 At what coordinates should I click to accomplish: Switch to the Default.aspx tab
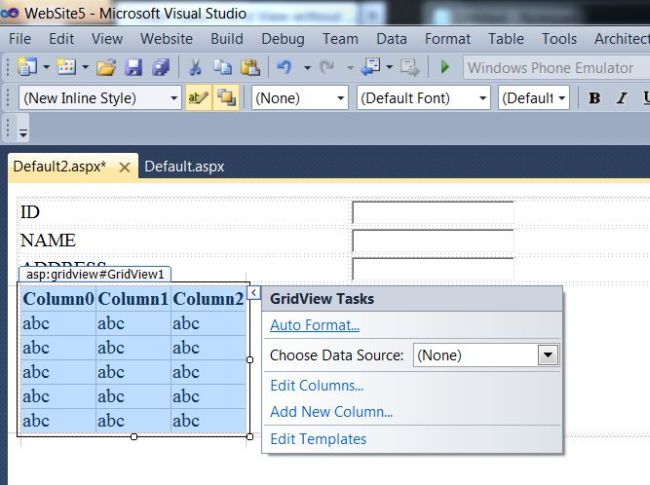pos(184,166)
